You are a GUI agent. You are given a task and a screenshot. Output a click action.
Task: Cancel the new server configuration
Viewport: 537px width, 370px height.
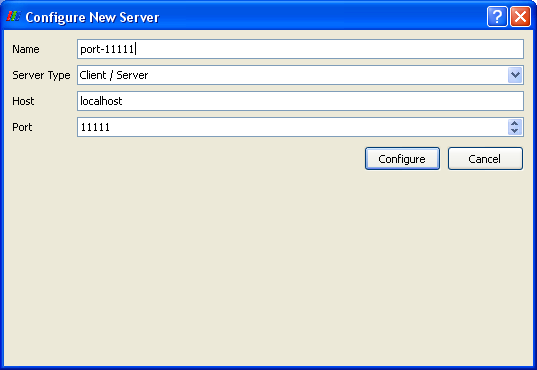click(x=485, y=159)
